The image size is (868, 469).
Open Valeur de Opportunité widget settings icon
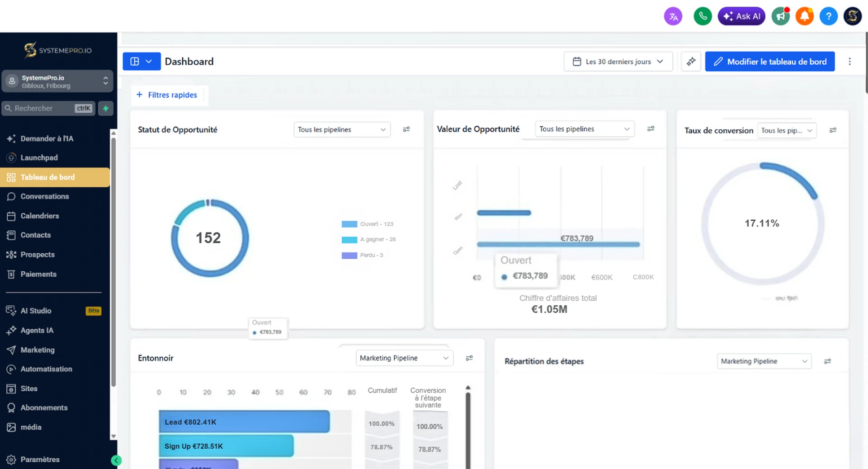pos(651,129)
